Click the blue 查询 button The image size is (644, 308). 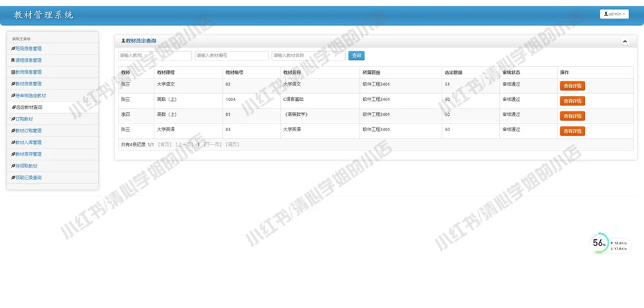357,55
